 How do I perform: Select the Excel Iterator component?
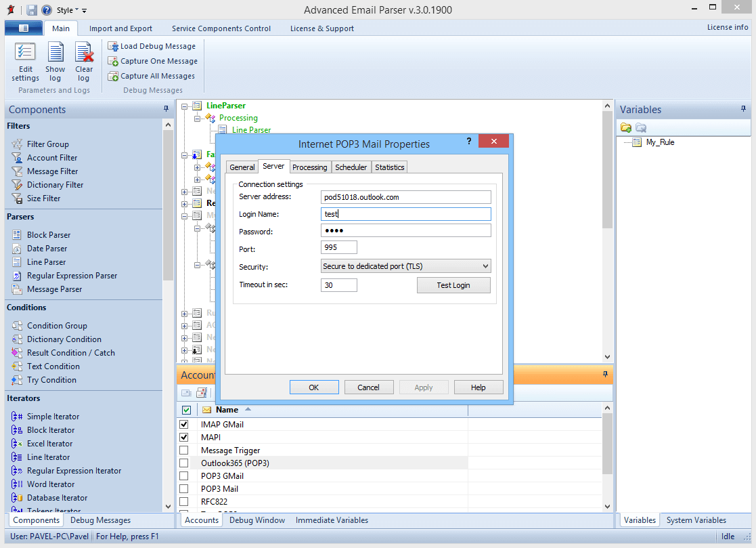coord(42,443)
